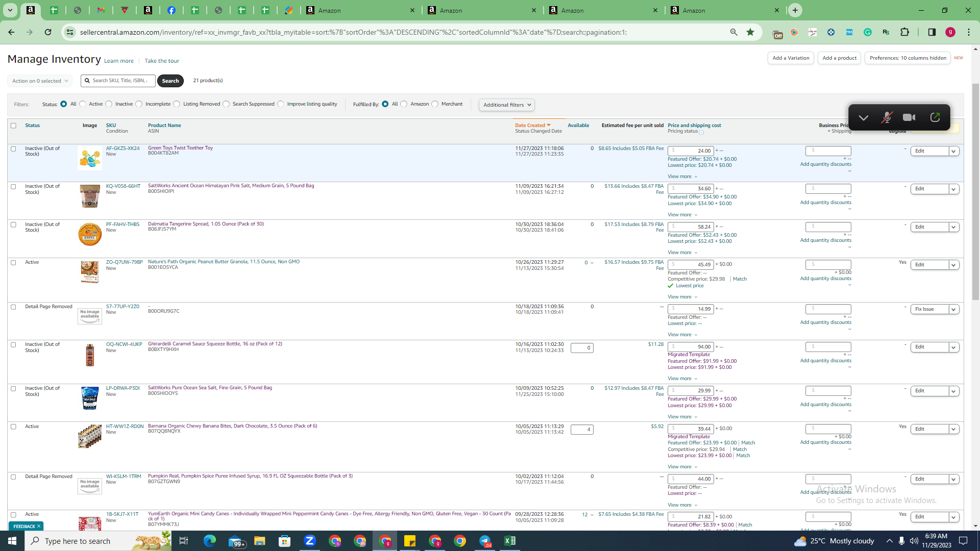Screen dimensions: 980x551
Task: Open Edit dropdown arrow for Pumpkin Spice Syrup
Action: pos(954,480)
